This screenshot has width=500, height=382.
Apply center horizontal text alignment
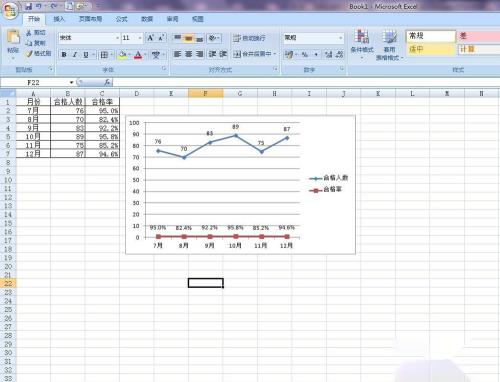click(189, 54)
